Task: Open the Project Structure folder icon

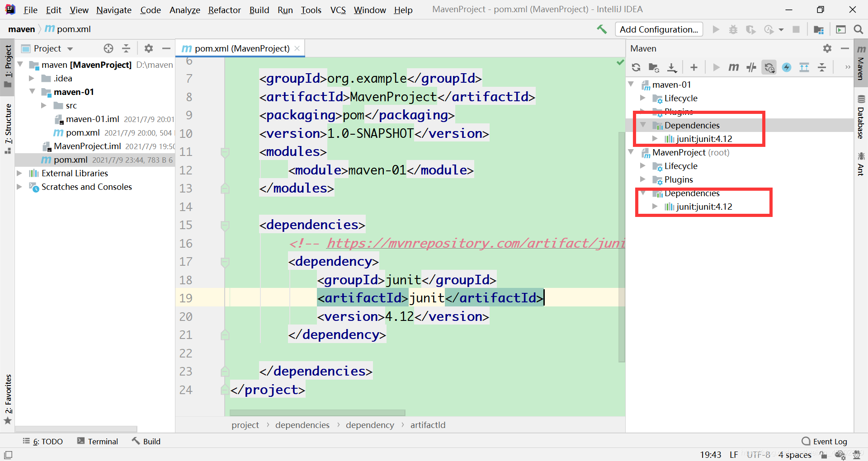Action: pos(819,29)
